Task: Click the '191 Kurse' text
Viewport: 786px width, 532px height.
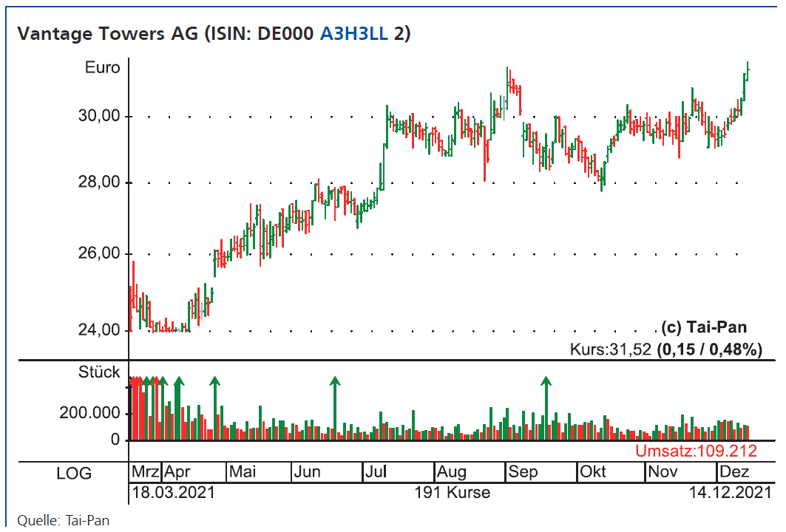Action: (x=452, y=492)
